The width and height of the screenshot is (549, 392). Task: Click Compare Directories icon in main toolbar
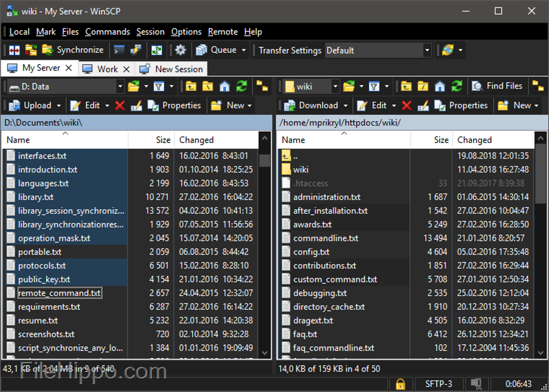point(14,50)
